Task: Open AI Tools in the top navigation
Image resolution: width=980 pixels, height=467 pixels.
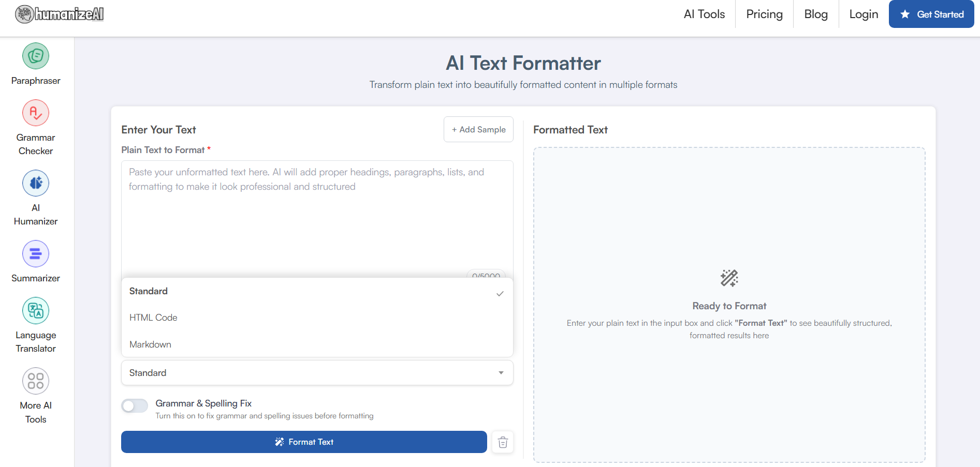Action: pos(704,14)
